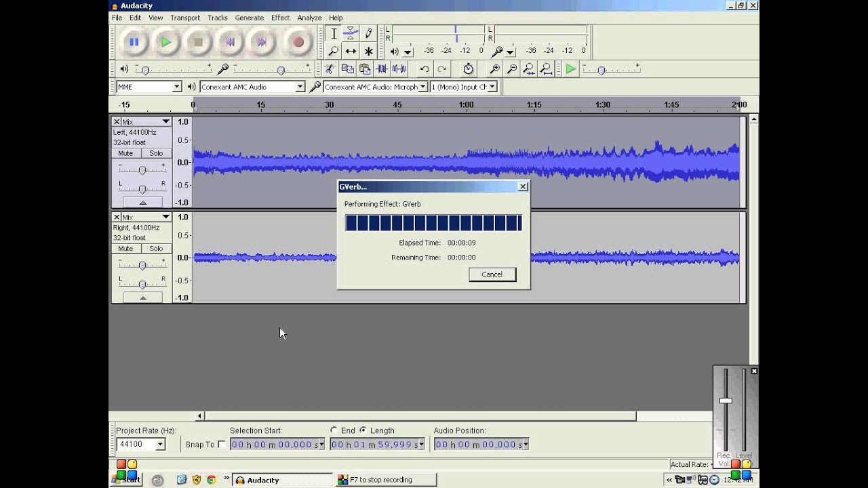Click the Audio Position time field

click(x=481, y=445)
